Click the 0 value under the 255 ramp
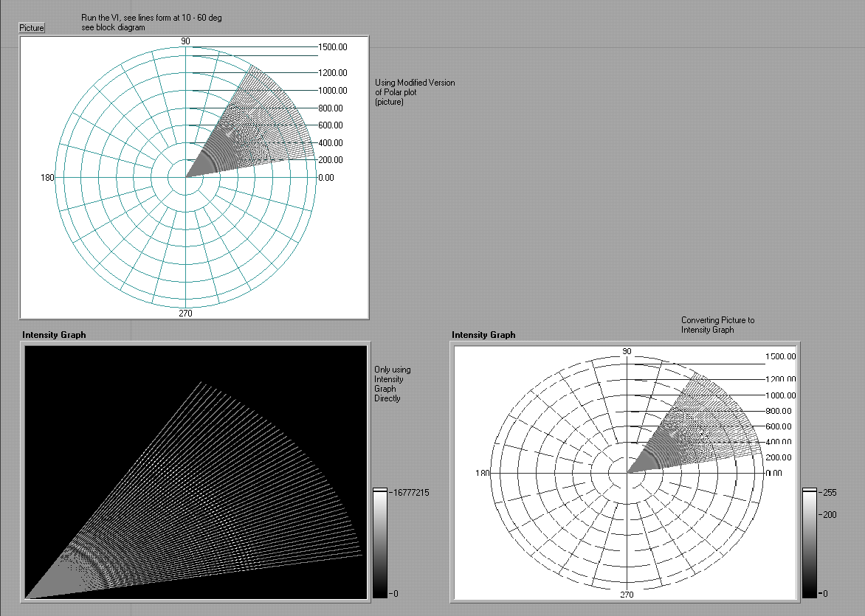Viewport: 865px width, 616px height. (x=824, y=593)
